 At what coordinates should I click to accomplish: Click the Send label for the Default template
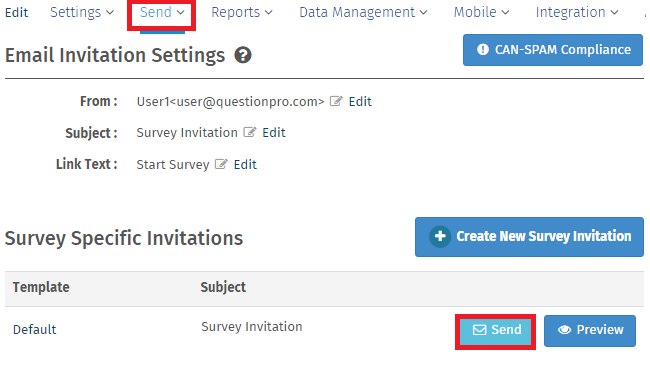tap(506, 330)
